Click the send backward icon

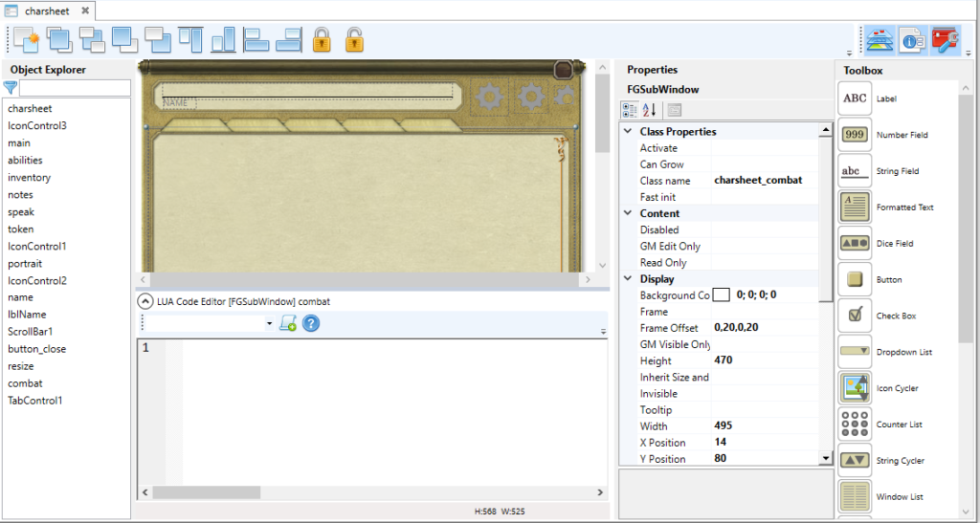158,40
